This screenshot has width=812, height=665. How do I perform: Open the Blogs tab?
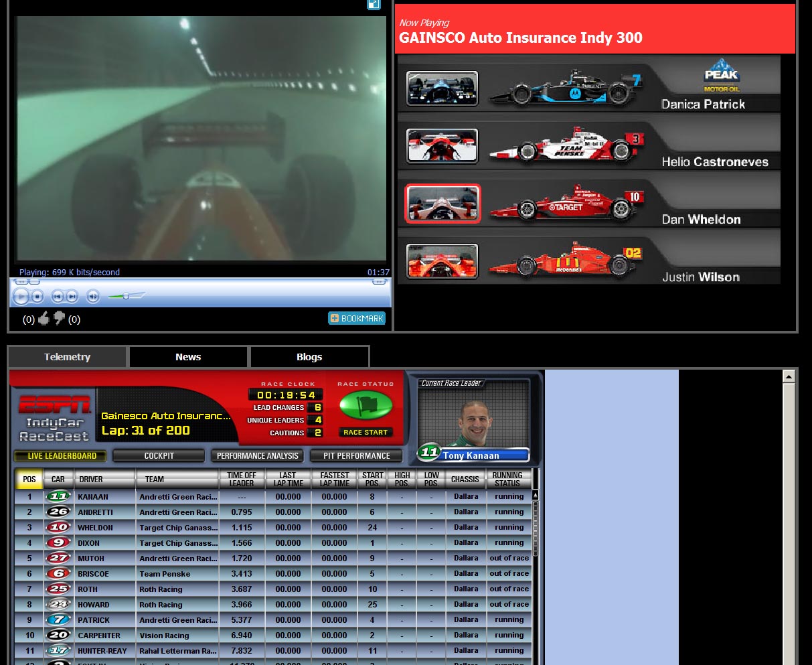click(x=309, y=357)
